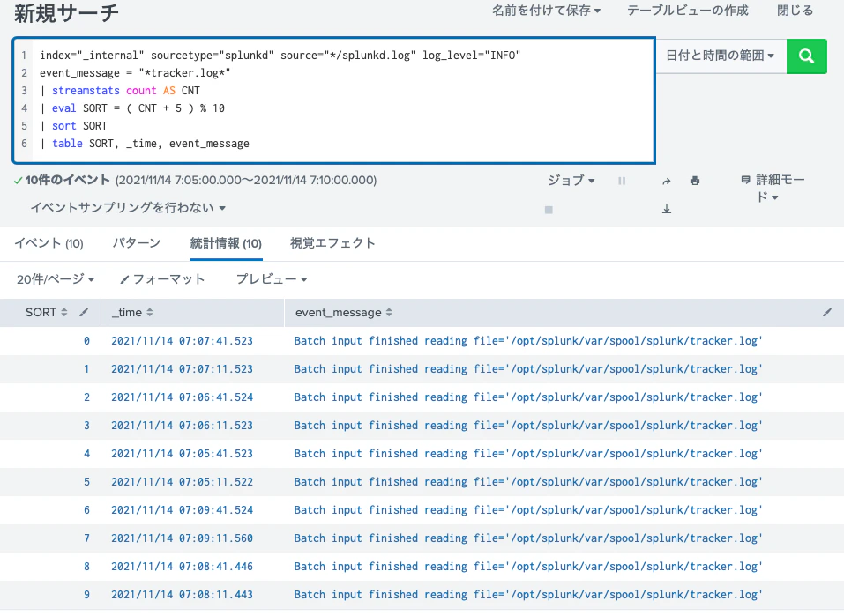The image size is (844, 616).
Task: Sort by _time column arrows
Action: [150, 313]
